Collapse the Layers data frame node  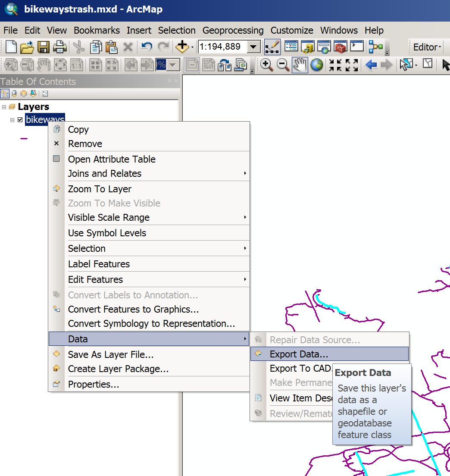click(x=4, y=107)
